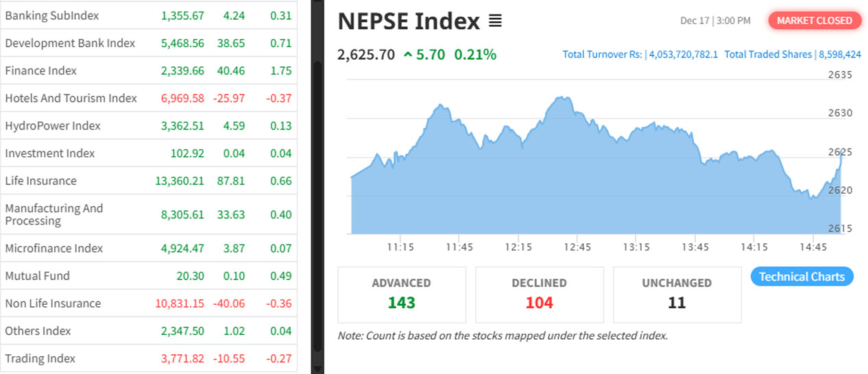The height and width of the screenshot is (374, 868).
Task: Select the Advanced 143 stocks box
Action: click(x=401, y=294)
